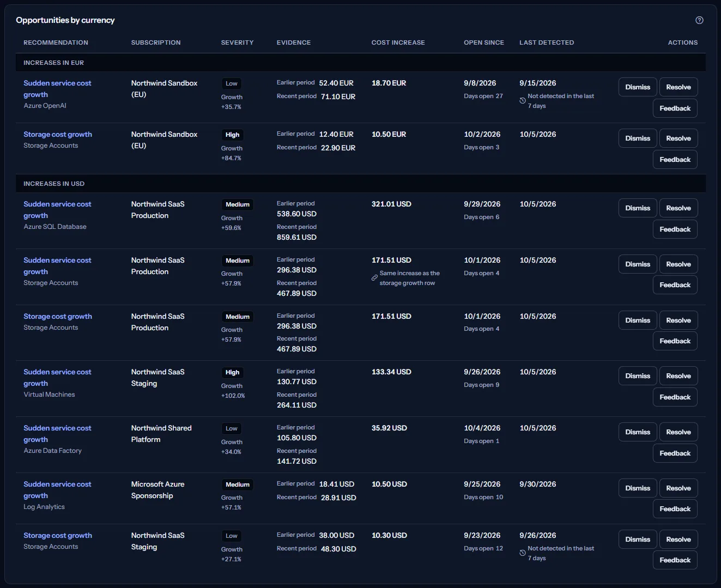Click the High severity badge for Virtual Machines
This screenshot has height=588, width=721.
coord(232,373)
